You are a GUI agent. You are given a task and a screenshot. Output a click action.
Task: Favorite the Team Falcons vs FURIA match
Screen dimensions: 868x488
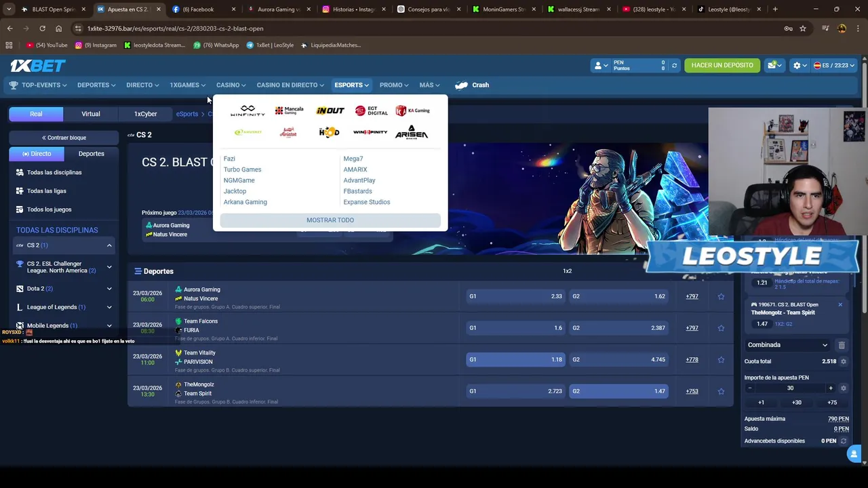[x=721, y=328]
